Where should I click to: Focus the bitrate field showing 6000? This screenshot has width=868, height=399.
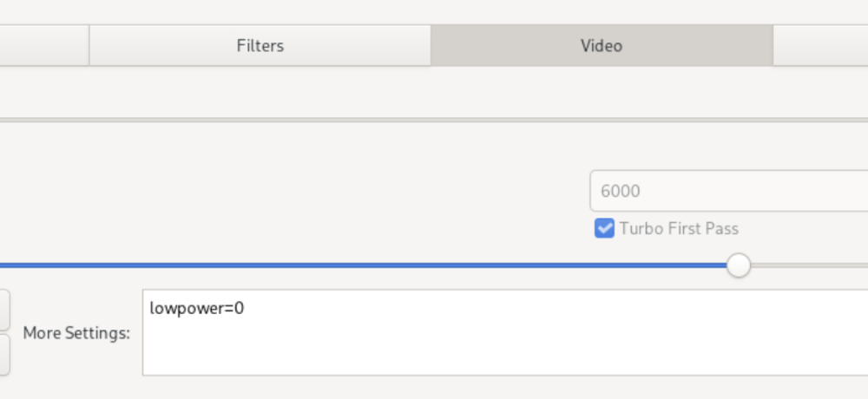coord(729,191)
